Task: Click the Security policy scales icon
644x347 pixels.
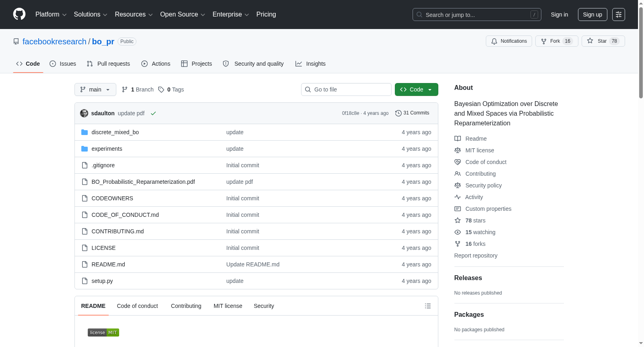Action: [458, 185]
